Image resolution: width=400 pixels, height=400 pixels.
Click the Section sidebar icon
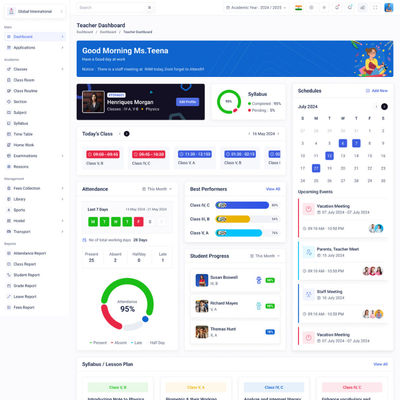click(x=9, y=102)
